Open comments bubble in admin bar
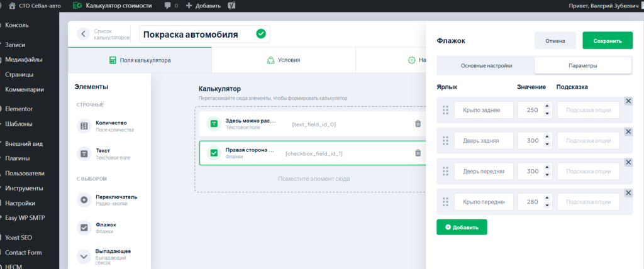 click(167, 6)
